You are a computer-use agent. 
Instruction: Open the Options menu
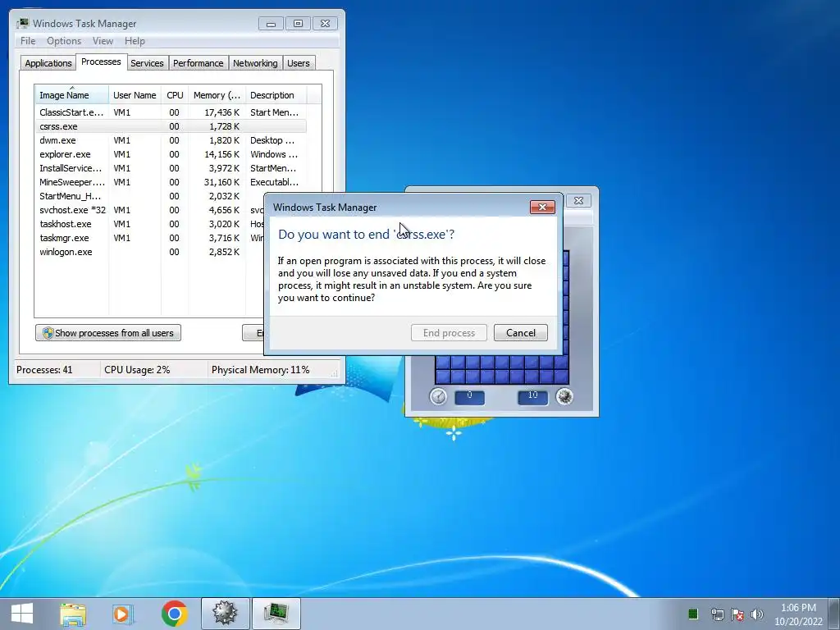point(64,41)
